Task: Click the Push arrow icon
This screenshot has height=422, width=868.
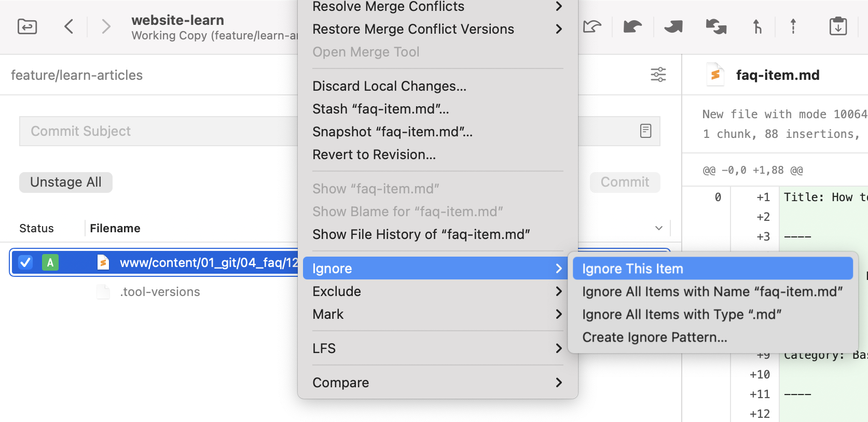Action: click(x=673, y=26)
